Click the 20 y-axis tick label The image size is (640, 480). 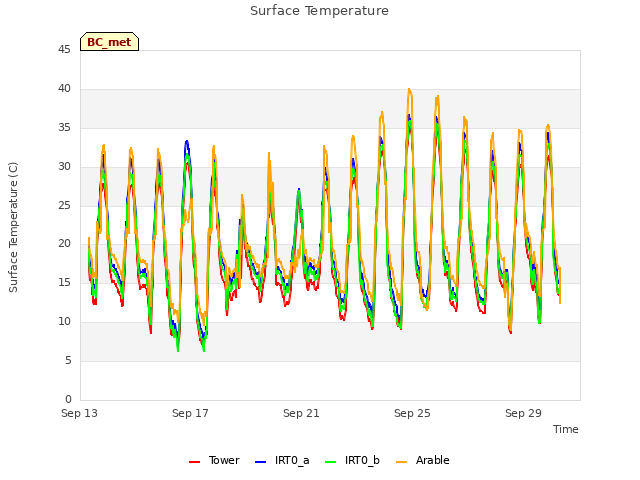[64, 244]
